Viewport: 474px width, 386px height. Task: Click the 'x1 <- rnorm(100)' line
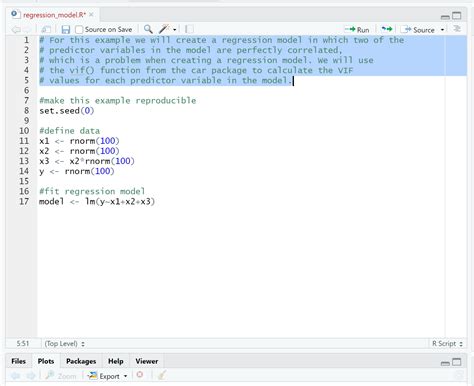coord(79,141)
